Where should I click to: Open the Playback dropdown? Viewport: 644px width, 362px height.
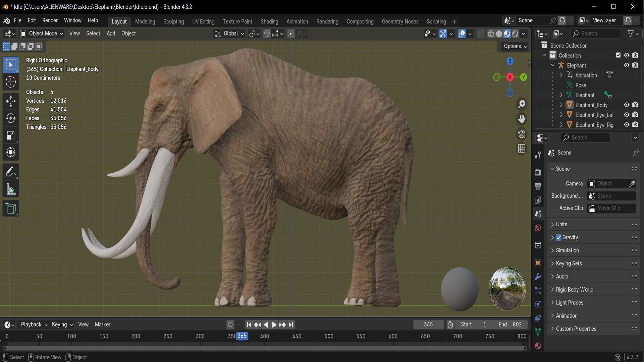pyautogui.click(x=34, y=324)
